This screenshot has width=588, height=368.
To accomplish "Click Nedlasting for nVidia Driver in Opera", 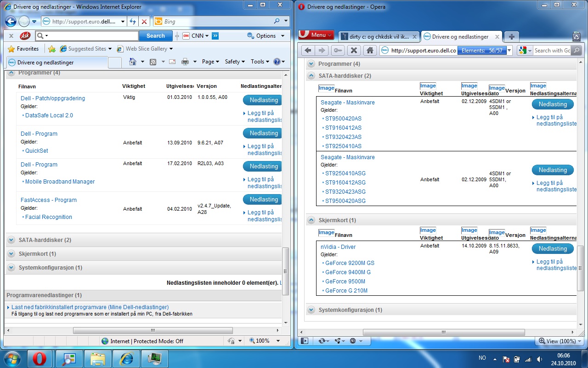I will point(553,248).
